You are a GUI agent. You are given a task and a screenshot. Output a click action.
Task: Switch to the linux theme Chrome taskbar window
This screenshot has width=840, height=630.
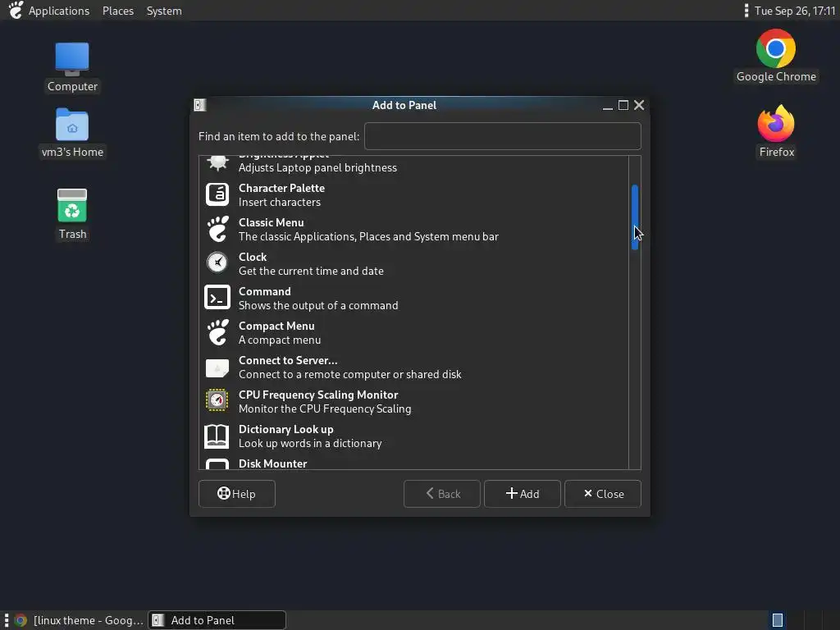[80, 620]
